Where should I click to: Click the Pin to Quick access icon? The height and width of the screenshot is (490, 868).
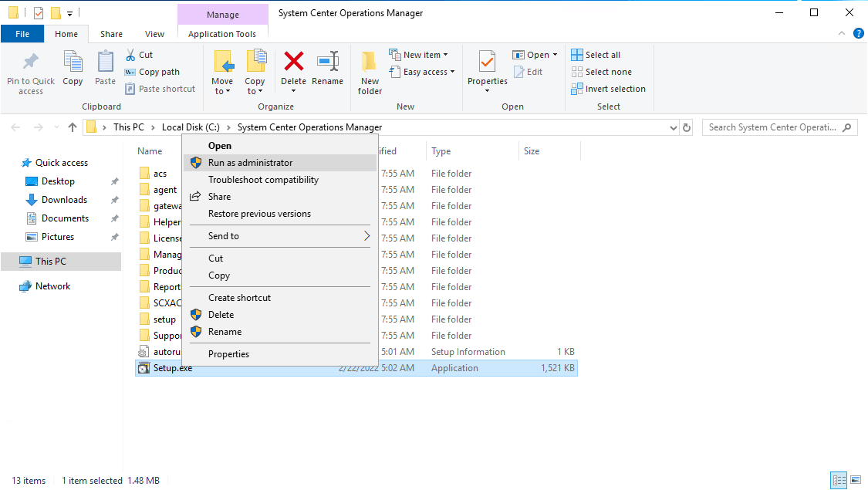tap(31, 63)
